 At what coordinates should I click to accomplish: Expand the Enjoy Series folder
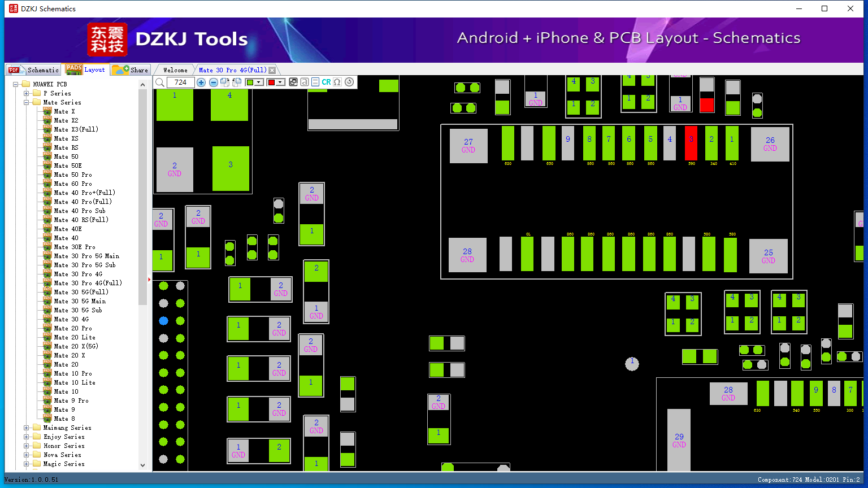26,437
